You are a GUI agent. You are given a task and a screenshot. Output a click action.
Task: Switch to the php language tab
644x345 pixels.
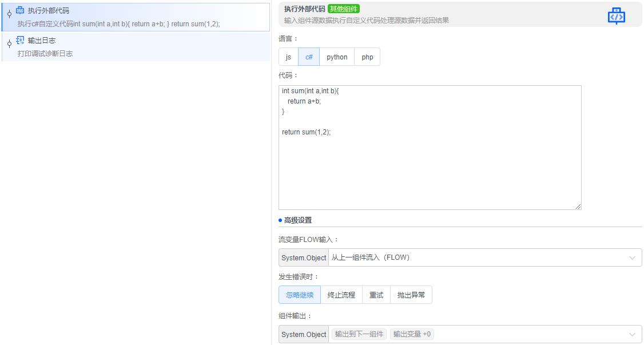click(367, 57)
